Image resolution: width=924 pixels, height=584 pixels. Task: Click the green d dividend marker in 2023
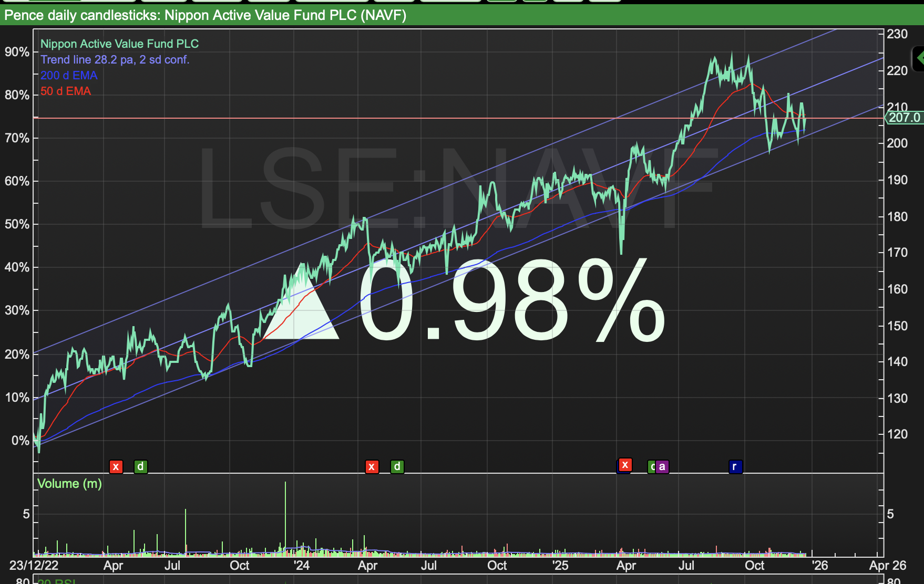140,466
